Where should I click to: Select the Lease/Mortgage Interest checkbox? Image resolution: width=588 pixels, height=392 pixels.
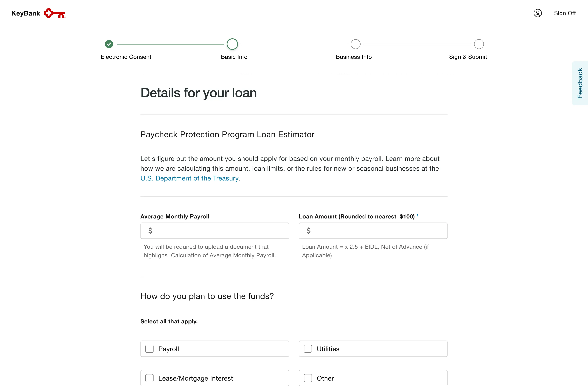[149, 378]
